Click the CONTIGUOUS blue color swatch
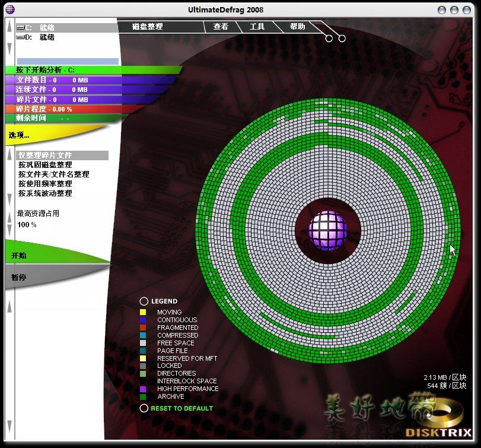481x448 pixels. tap(143, 320)
